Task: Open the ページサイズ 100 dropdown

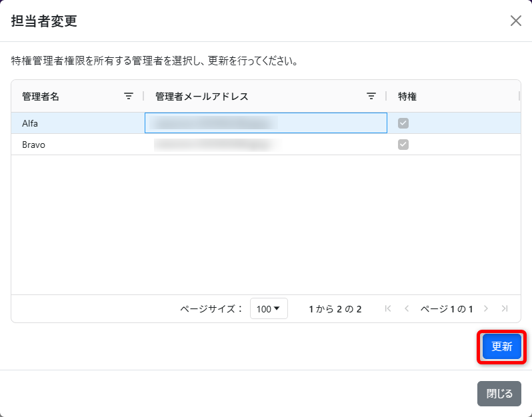Action: pyautogui.click(x=269, y=308)
